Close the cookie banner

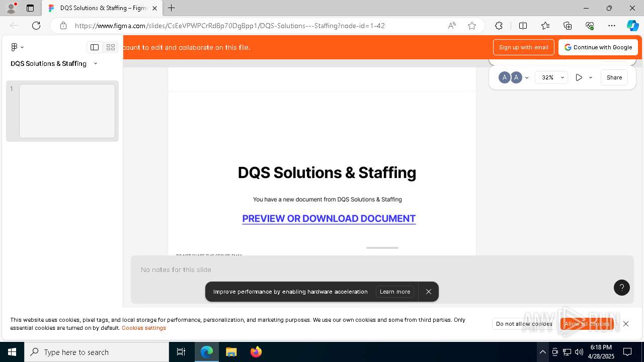(x=626, y=324)
